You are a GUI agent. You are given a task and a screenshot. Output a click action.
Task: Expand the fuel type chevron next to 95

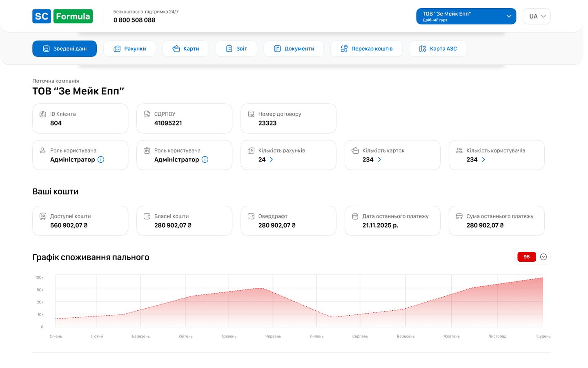[543, 257]
